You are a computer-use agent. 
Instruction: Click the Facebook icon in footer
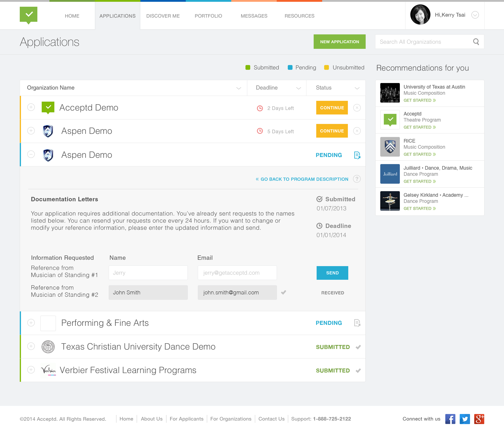450,419
